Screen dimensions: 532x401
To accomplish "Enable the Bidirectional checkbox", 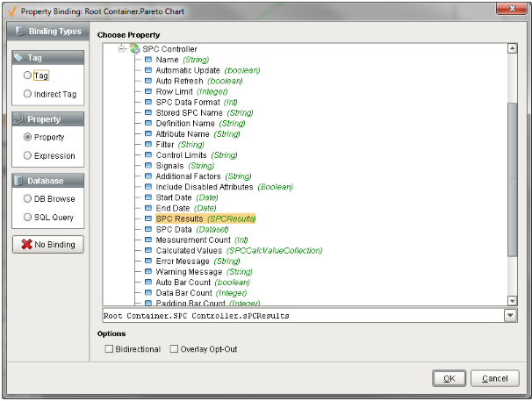I will click(x=109, y=349).
